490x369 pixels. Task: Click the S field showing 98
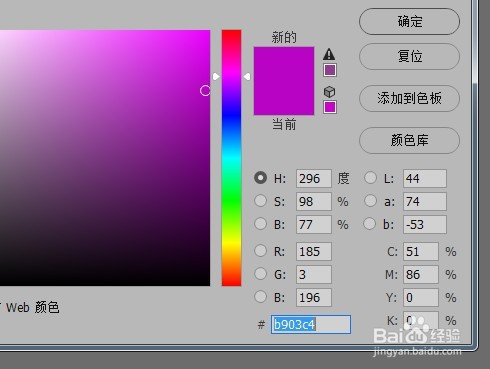(x=314, y=201)
